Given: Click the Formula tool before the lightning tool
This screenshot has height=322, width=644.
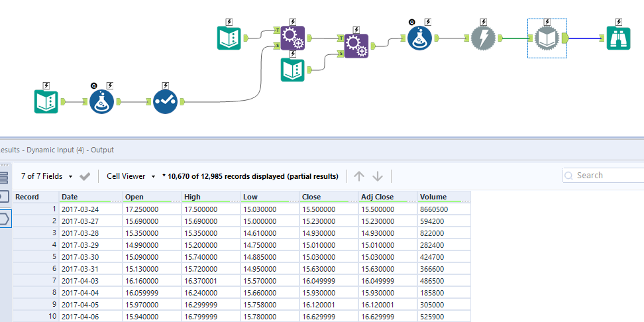Looking at the screenshot, I should [x=419, y=38].
